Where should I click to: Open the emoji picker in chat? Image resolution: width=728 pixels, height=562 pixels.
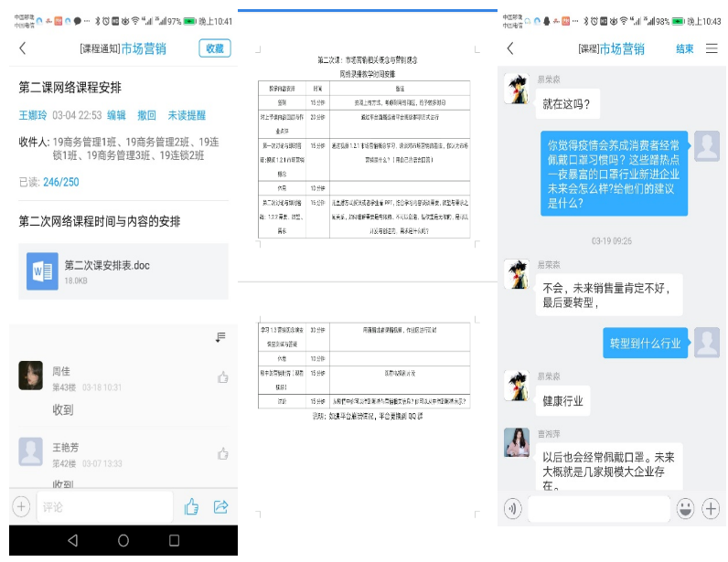click(685, 509)
